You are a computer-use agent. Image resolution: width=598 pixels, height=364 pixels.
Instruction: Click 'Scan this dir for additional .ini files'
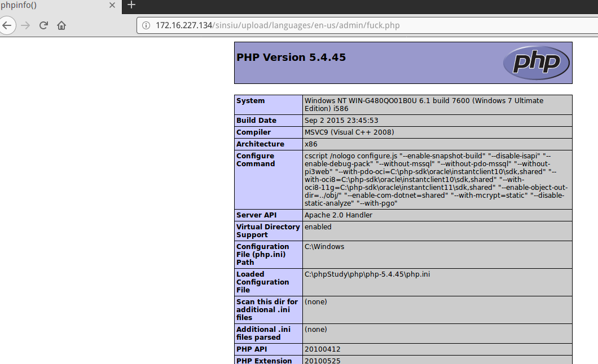coord(267,309)
